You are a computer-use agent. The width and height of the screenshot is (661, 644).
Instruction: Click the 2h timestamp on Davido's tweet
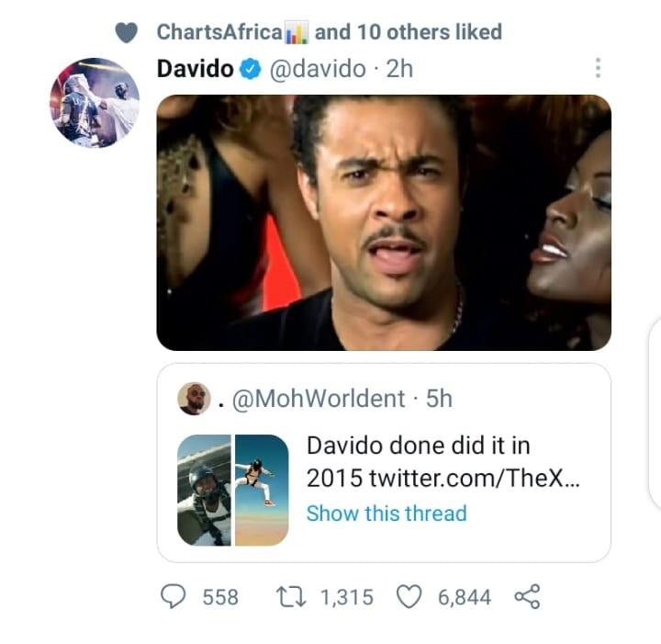[399, 70]
